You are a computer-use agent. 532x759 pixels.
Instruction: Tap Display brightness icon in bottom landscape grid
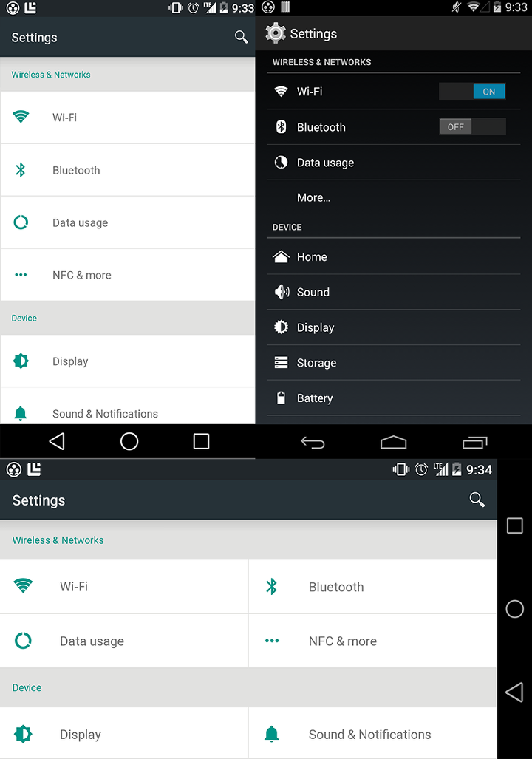pyautogui.click(x=23, y=735)
